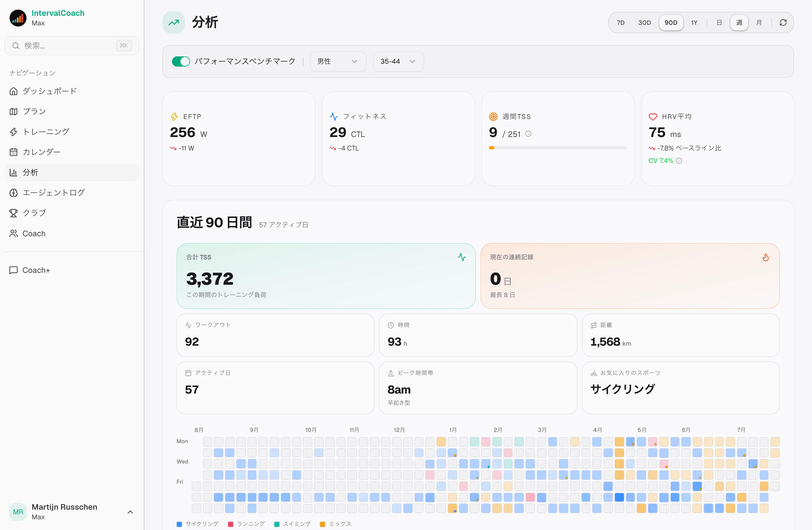The height and width of the screenshot is (530, 812).
Task: Click the Coach+ chat bubble icon
Action: point(13,270)
